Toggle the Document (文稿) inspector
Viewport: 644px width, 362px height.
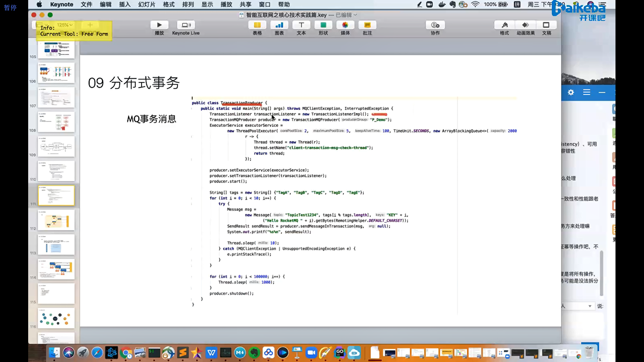coord(546,25)
